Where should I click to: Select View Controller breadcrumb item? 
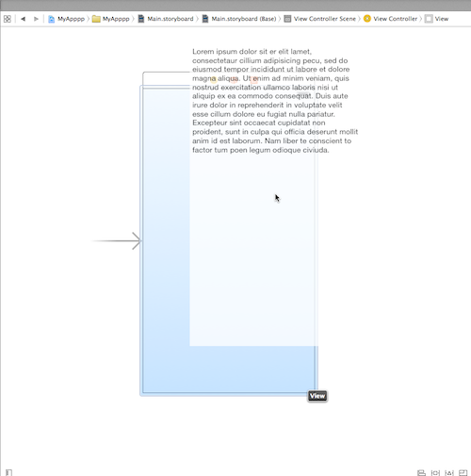[x=390, y=19]
